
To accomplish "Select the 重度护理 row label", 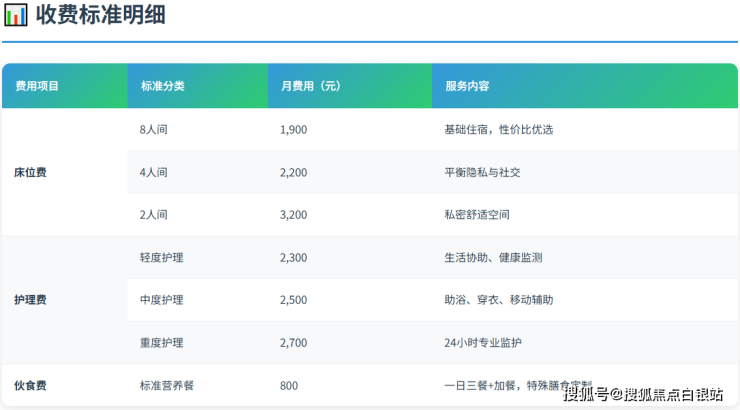I will pyautogui.click(x=161, y=343).
